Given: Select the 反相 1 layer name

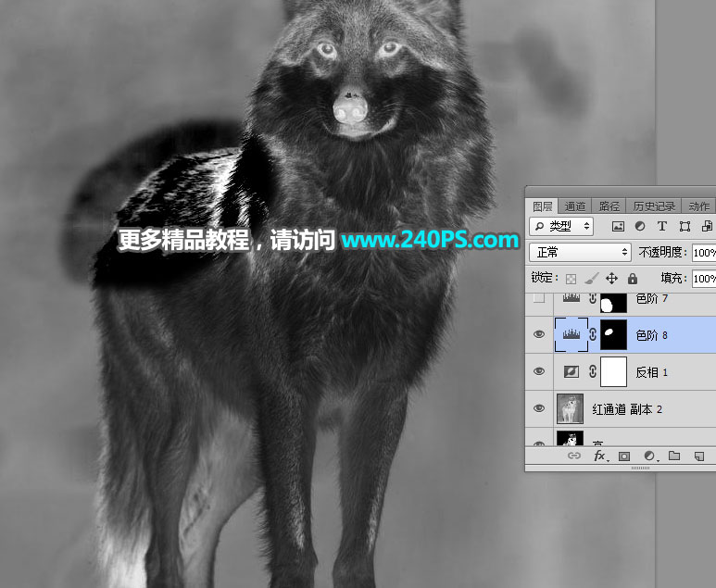Looking at the screenshot, I should [651, 372].
